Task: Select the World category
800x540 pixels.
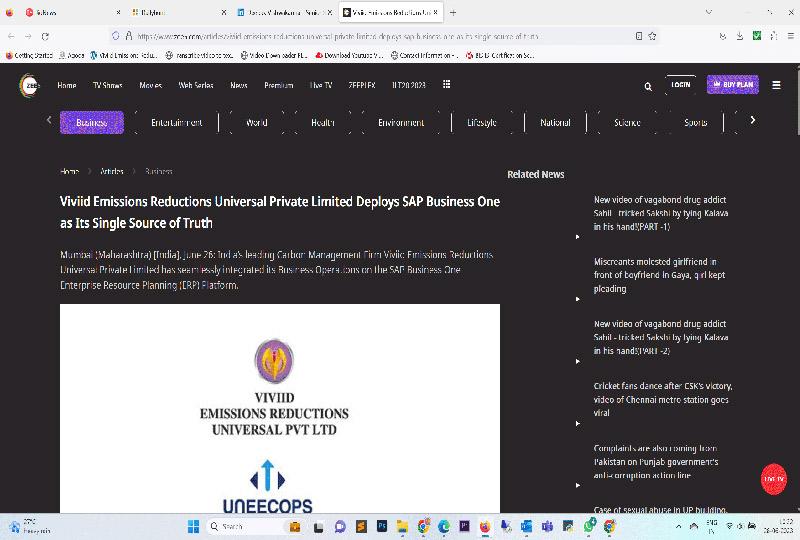Action: pyautogui.click(x=257, y=122)
